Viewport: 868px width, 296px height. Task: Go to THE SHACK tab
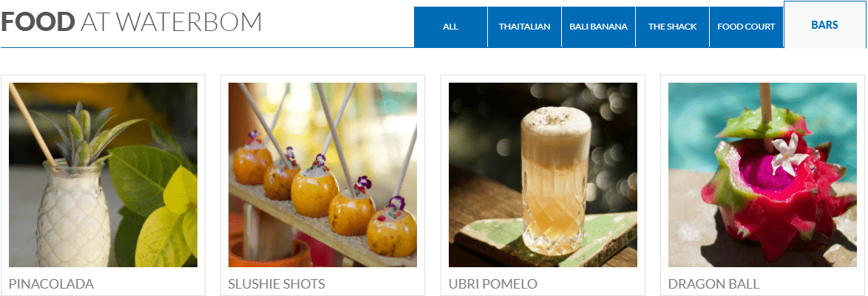coord(672,27)
